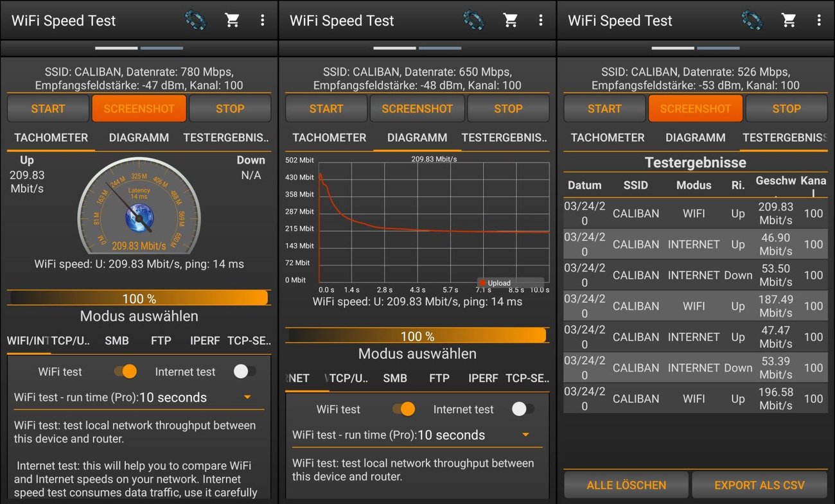Image resolution: width=835 pixels, height=504 pixels.
Task: Tap the sync icon on the Diagramm screen
Action: (473, 20)
